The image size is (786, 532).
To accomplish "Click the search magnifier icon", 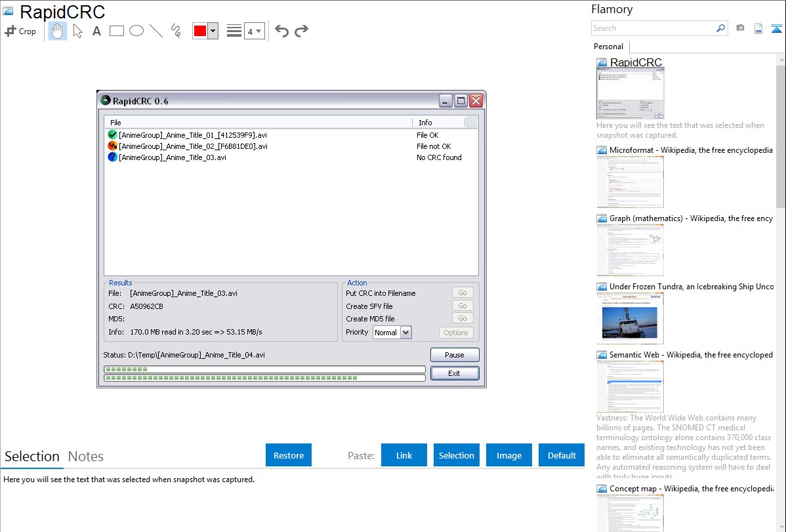I will pyautogui.click(x=720, y=28).
